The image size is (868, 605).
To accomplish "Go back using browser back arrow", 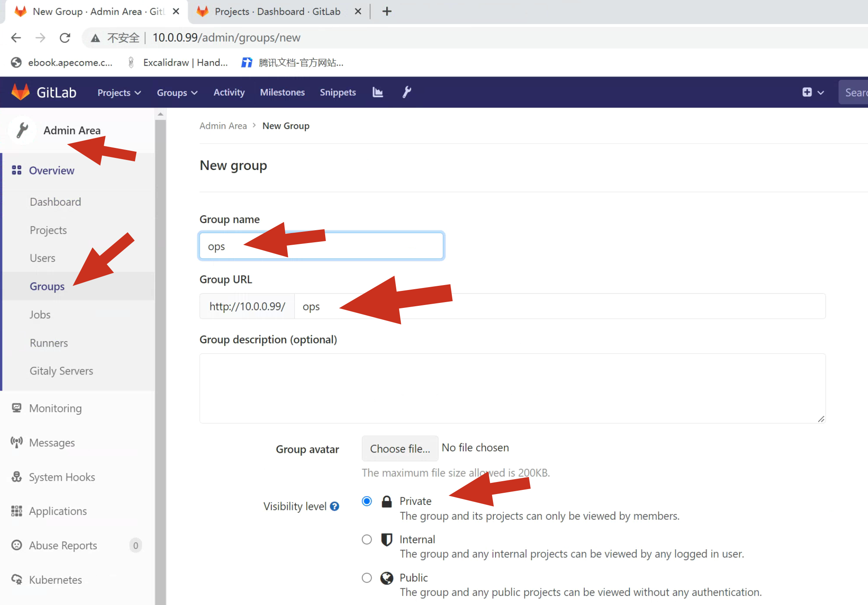I will [x=16, y=38].
